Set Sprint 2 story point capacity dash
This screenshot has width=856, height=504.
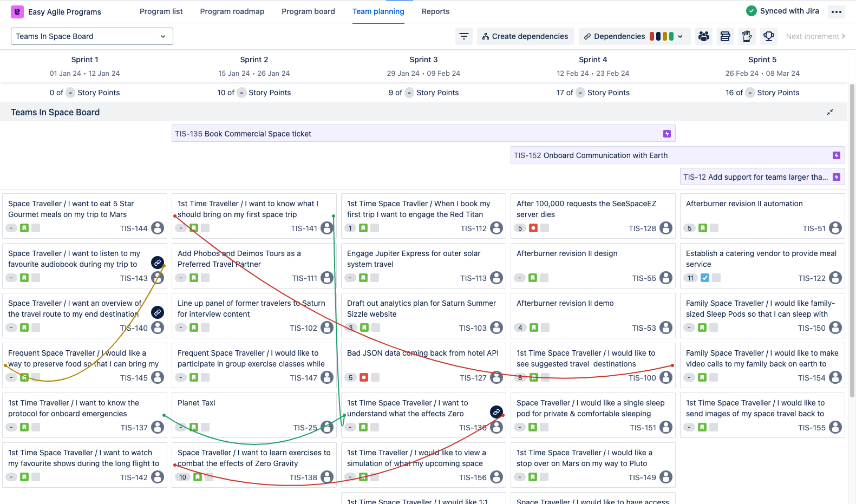(241, 93)
